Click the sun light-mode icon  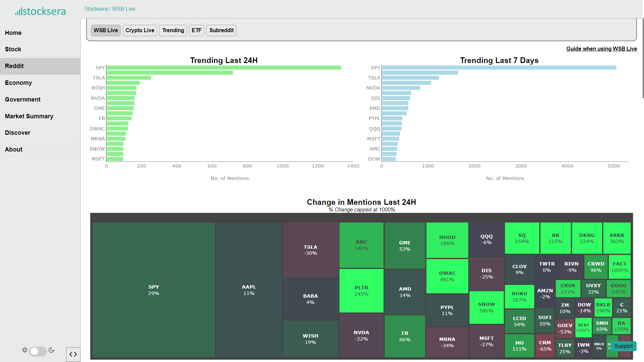[x=25, y=350]
